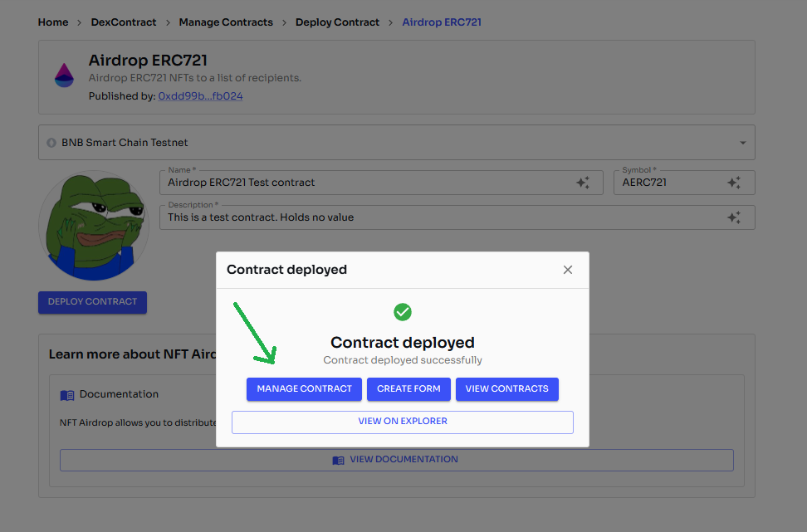Screen dimensions: 807x532
Task: Click the green success checkmark icon
Action: 403,312
